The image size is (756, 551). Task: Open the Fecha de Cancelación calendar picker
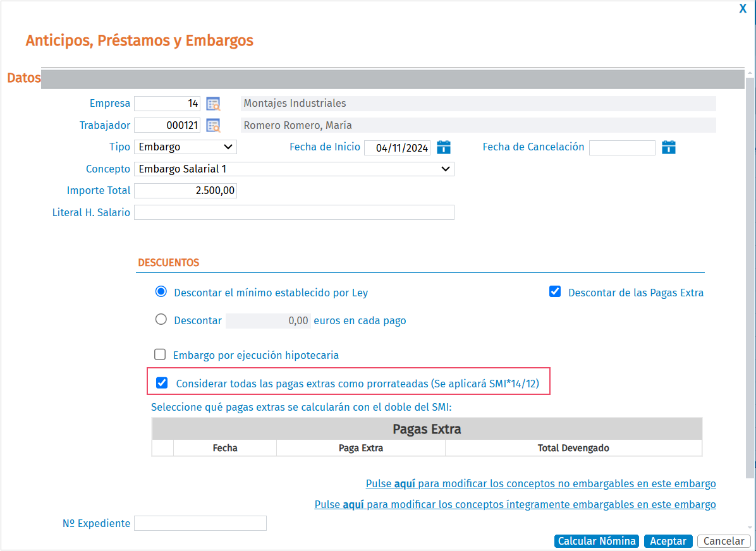coord(669,147)
